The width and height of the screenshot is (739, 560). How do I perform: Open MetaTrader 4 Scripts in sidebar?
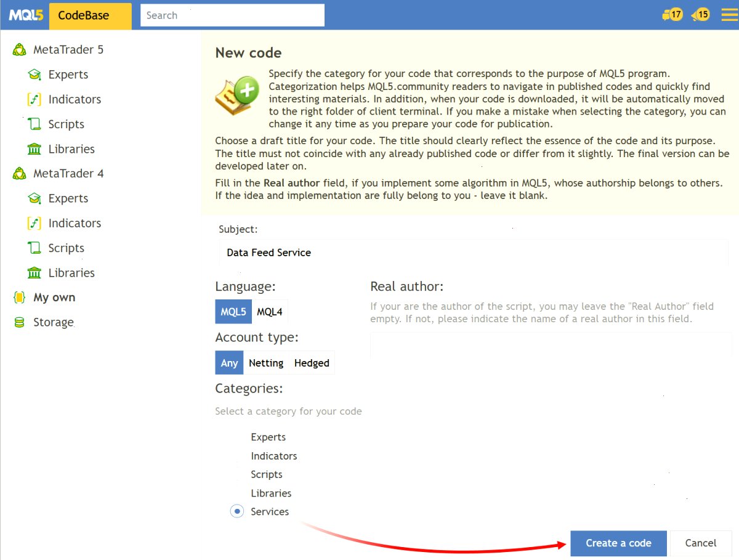pos(66,248)
